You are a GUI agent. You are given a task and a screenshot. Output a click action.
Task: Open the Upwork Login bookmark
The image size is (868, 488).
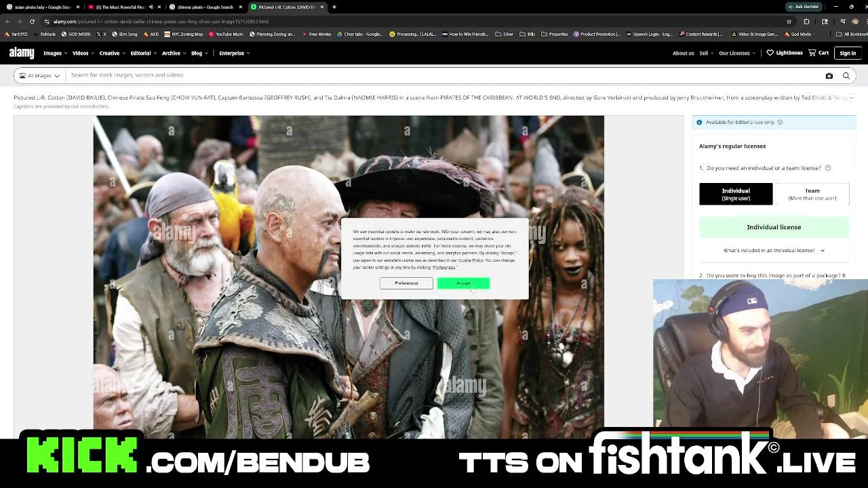pyautogui.click(x=650, y=34)
